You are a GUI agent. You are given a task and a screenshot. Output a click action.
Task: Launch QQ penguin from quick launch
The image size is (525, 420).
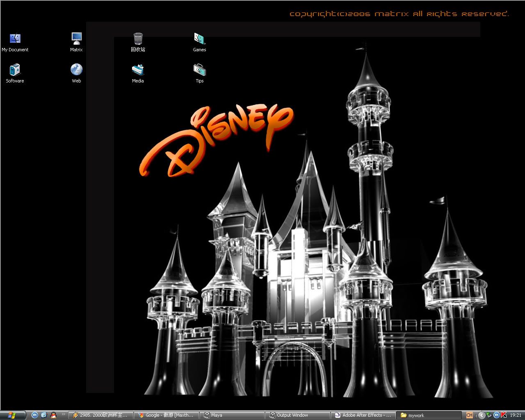tap(53, 415)
